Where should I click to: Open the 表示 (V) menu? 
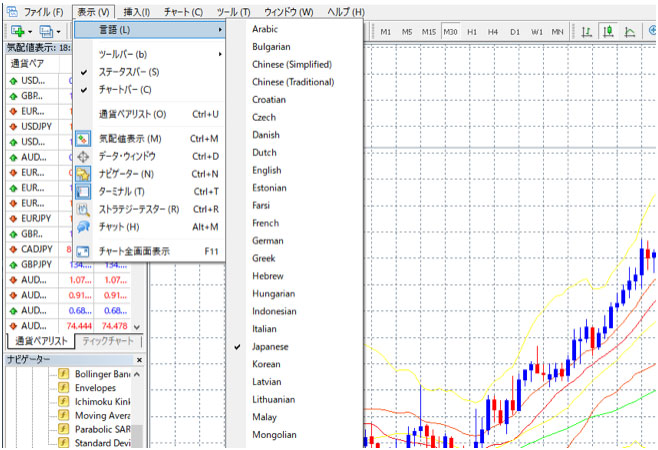93,12
